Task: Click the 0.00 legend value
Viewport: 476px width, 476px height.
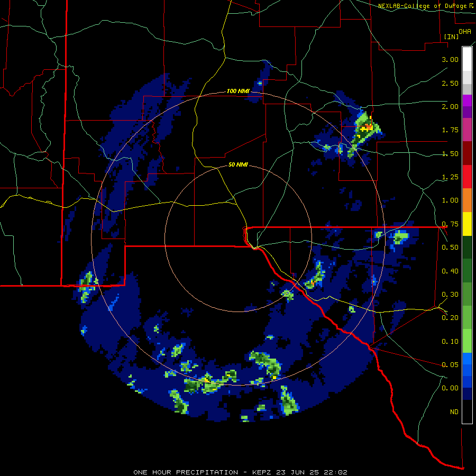Action: pos(450,388)
